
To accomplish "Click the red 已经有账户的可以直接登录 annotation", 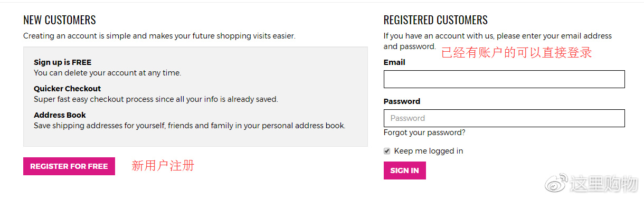I will [517, 52].
